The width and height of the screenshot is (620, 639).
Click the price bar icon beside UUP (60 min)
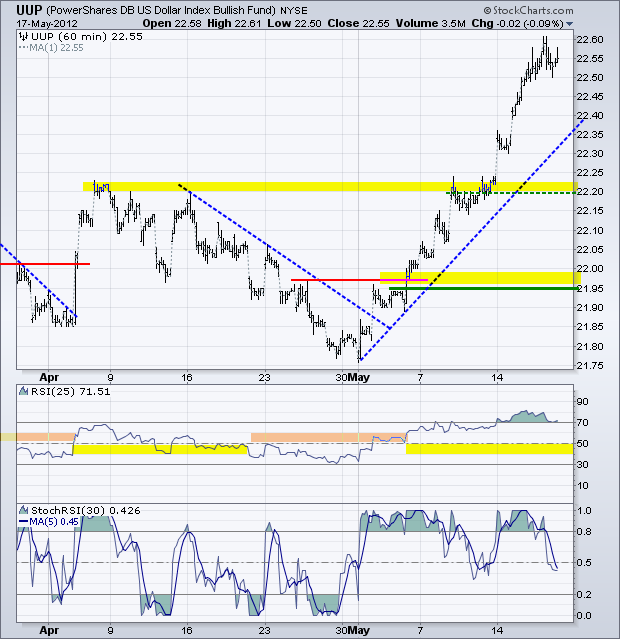tap(24, 37)
